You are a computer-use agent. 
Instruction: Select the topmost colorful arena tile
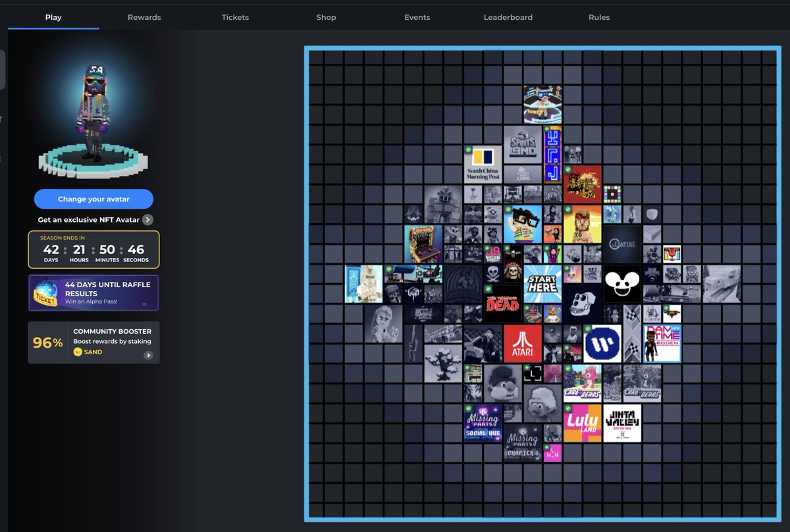pos(542,105)
